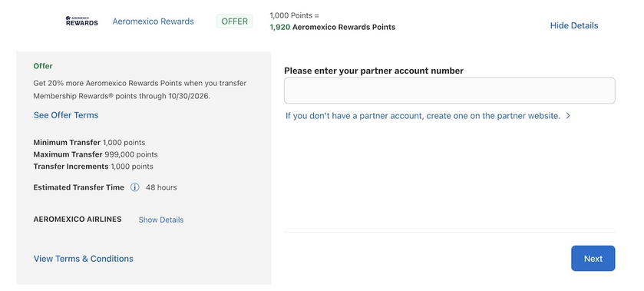Click the Transfer Increments line

tap(93, 167)
